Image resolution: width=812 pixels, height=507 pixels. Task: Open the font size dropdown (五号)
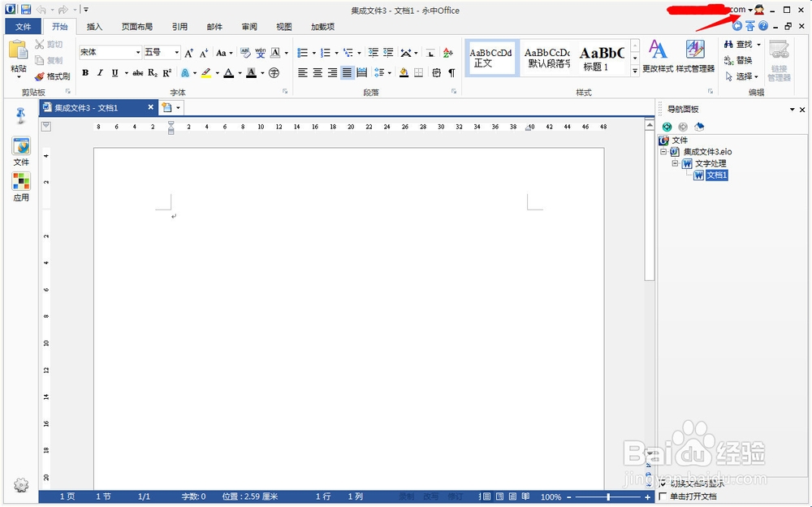coord(176,52)
